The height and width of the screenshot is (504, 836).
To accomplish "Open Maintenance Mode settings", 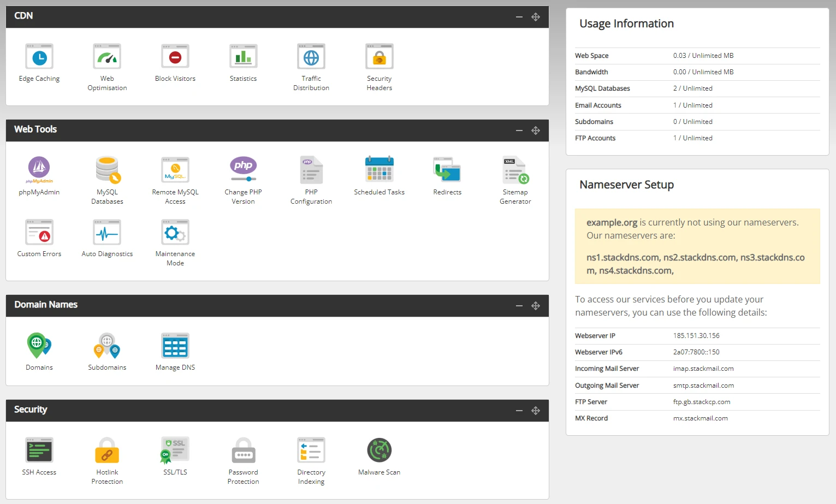I will pyautogui.click(x=175, y=233).
